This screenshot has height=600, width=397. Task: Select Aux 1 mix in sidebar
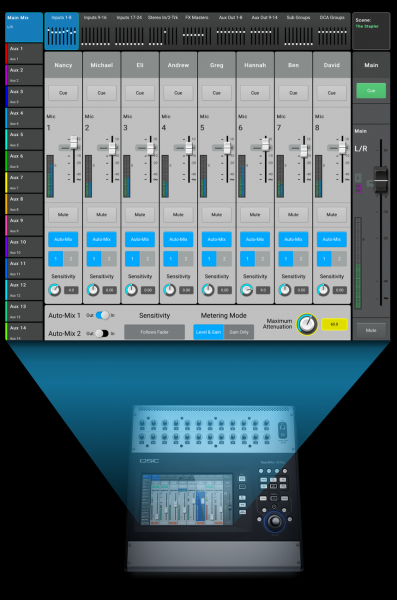[x=24, y=54]
